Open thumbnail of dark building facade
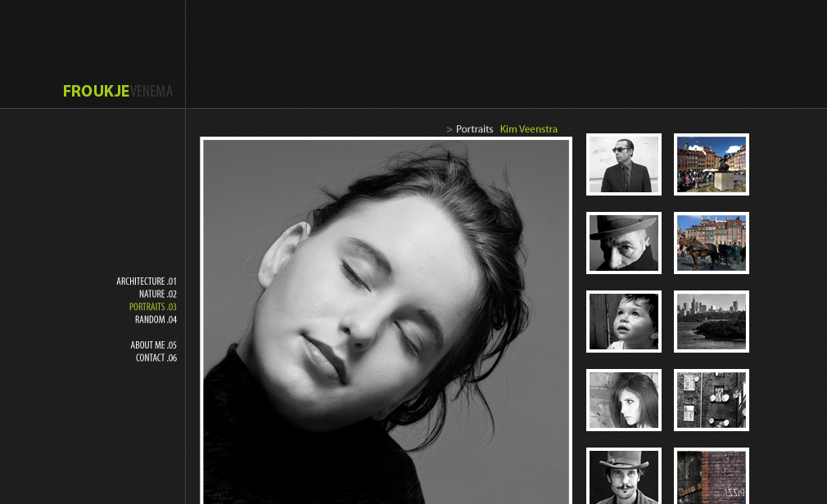The height and width of the screenshot is (504, 827). (x=711, y=400)
